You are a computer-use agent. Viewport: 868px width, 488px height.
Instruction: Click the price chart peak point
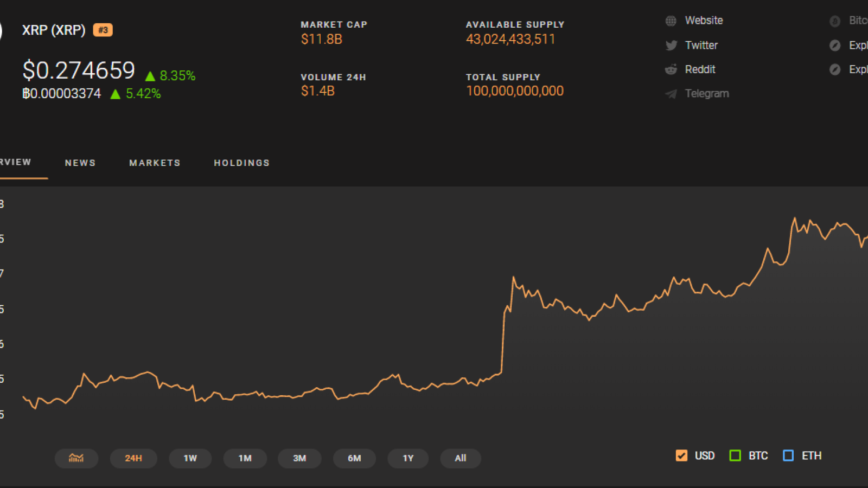(x=795, y=218)
